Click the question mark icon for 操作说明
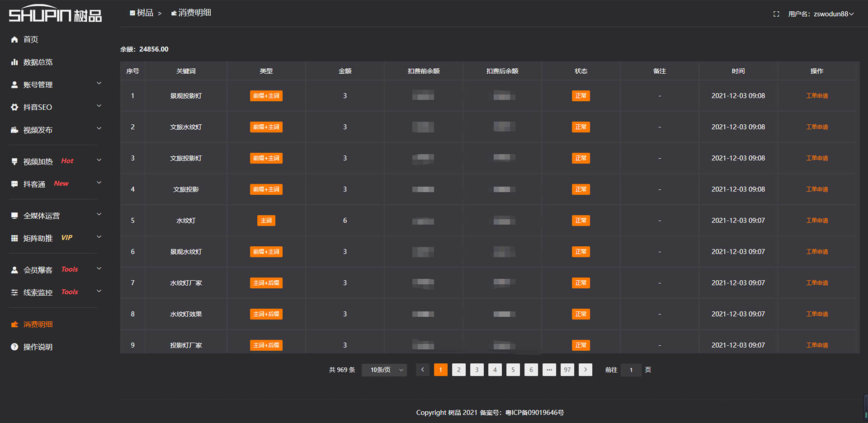The image size is (868, 423). coord(14,347)
